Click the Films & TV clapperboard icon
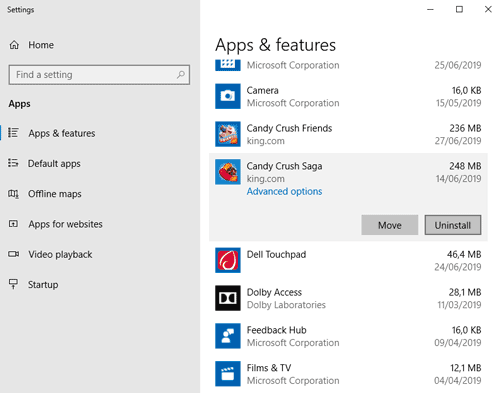Viewport: 500px width, 393px height. 228,374
